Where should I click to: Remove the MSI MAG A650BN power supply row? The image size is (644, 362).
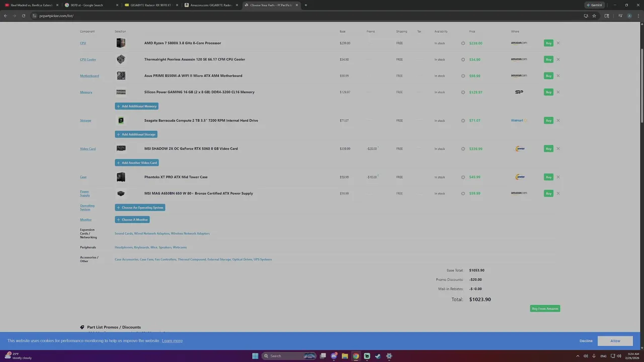point(558,194)
